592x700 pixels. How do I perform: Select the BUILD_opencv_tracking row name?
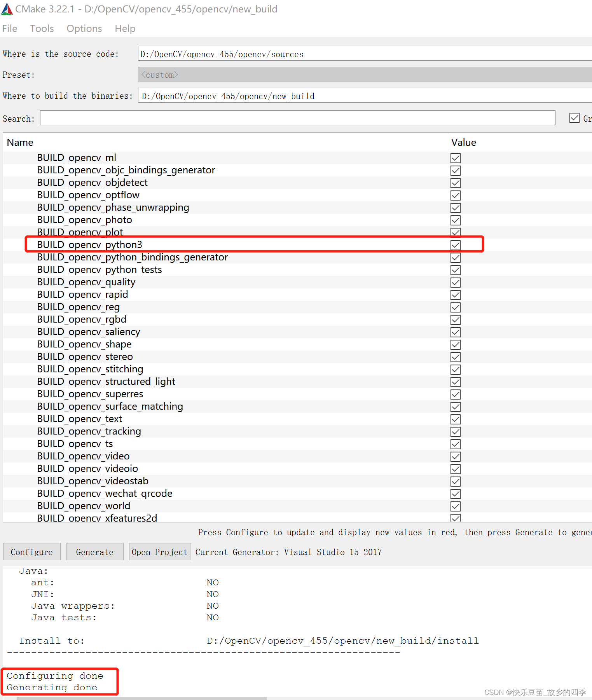pos(89,431)
